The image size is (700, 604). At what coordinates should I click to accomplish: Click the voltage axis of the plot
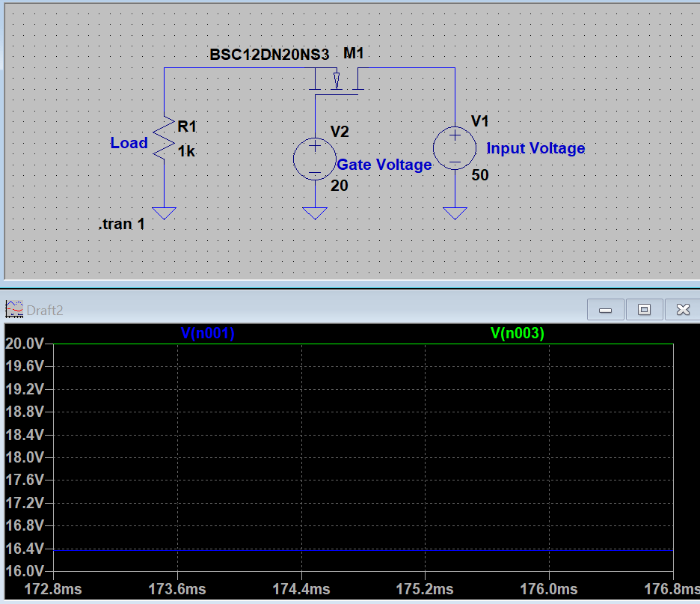pyautogui.click(x=25, y=457)
